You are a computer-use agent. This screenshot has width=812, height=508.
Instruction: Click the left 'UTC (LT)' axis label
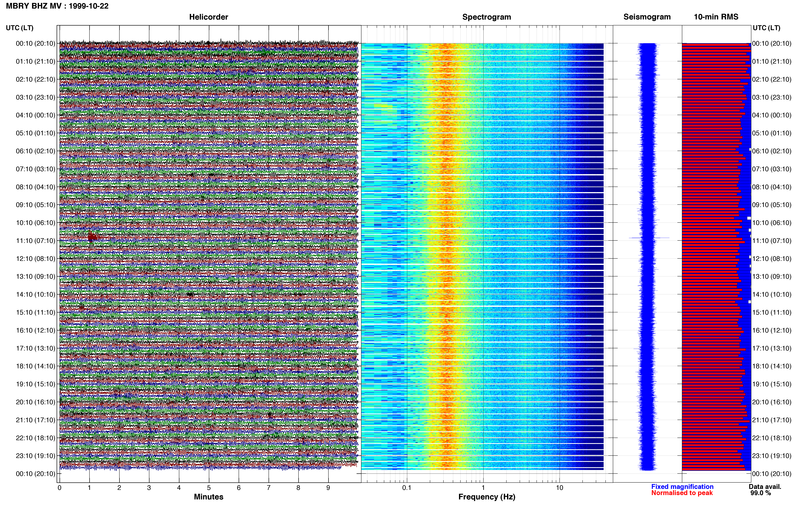[19, 28]
